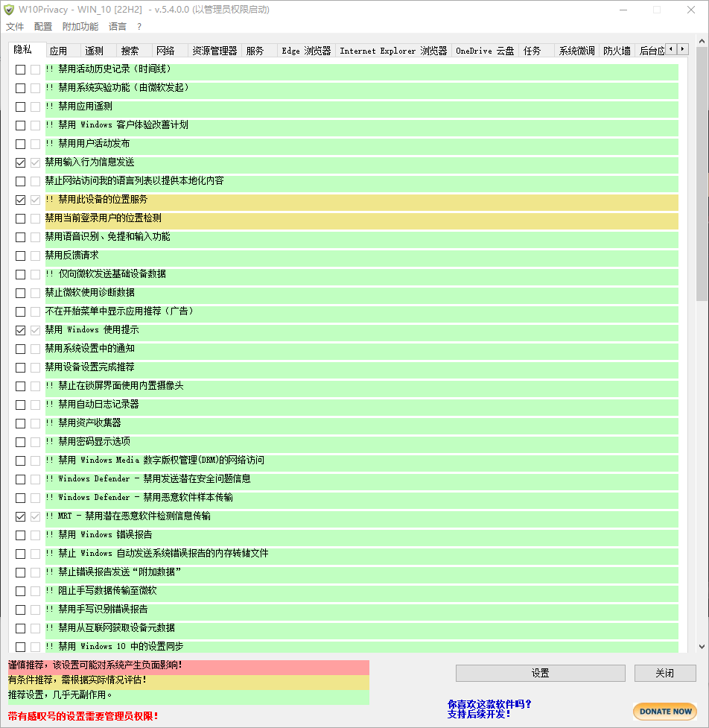The height and width of the screenshot is (728, 709).
Task: Select text 禁止网站访问我的语言列表以提供本地化内容
Action: click(x=135, y=180)
